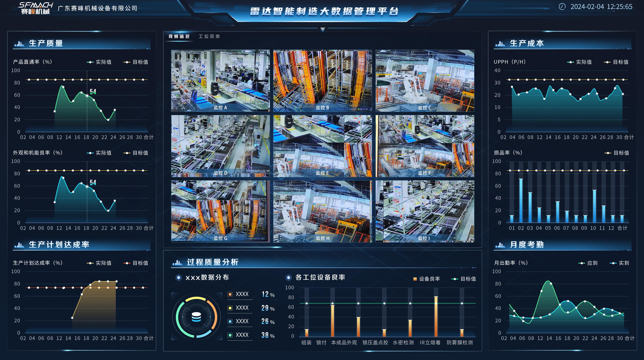Select the 视频监控 tab
Image resolution: width=644 pixels, height=360 pixels.
(x=179, y=36)
